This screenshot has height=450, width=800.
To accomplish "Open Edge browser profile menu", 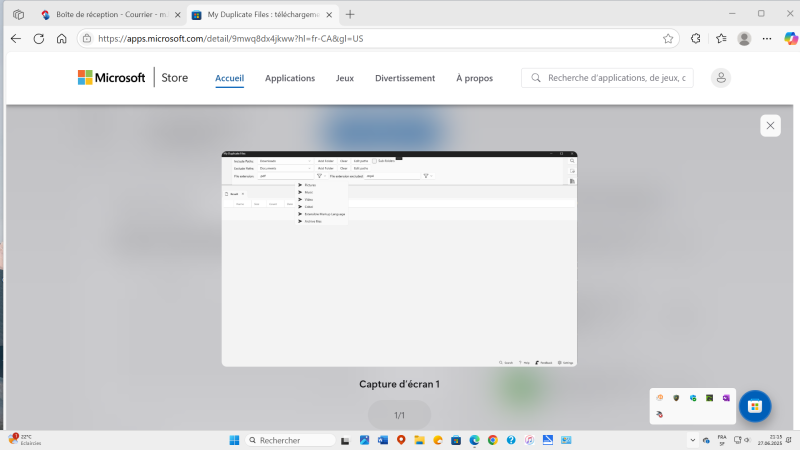I will 744,38.
